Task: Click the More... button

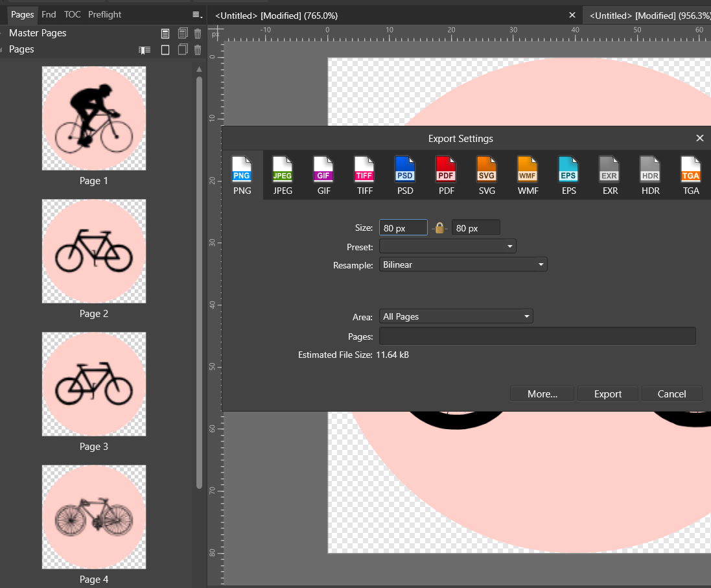Action: click(x=542, y=394)
